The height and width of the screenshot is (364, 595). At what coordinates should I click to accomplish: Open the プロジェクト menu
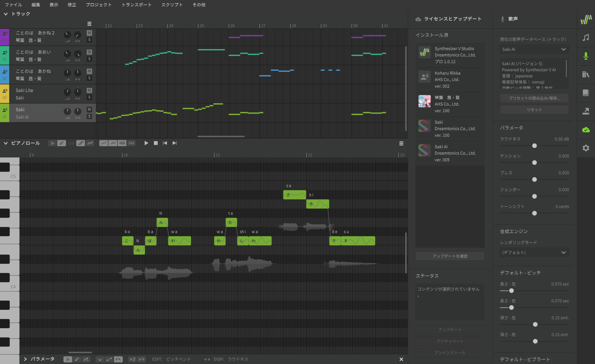[98, 5]
